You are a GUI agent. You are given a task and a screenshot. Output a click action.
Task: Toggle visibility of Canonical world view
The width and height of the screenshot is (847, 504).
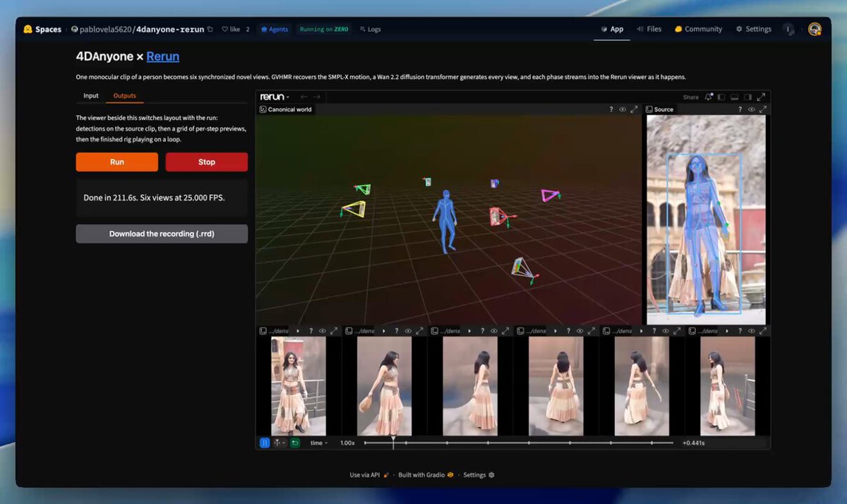click(x=623, y=109)
